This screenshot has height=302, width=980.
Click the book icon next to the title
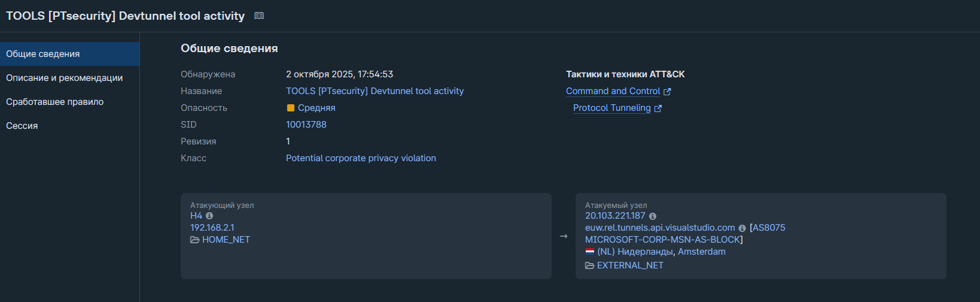[x=259, y=16]
